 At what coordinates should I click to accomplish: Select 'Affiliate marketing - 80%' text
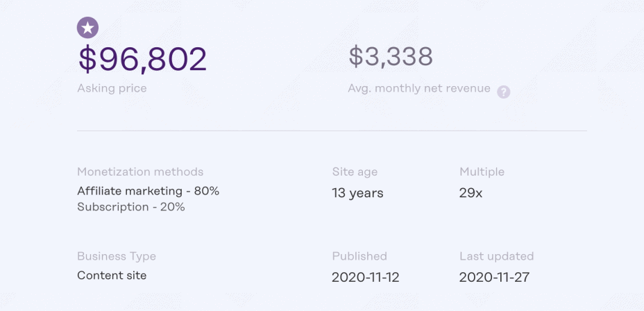click(x=148, y=190)
